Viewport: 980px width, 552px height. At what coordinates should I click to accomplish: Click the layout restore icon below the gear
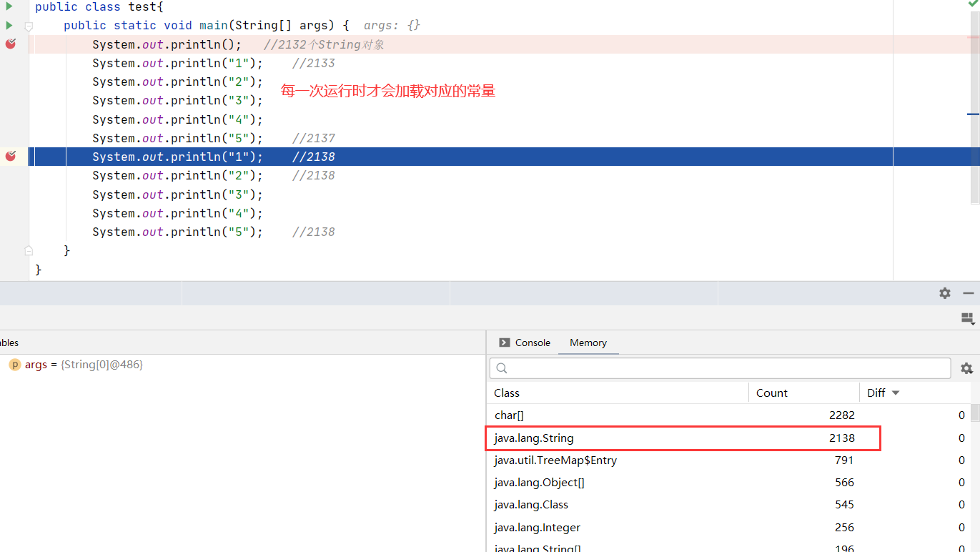tap(968, 318)
